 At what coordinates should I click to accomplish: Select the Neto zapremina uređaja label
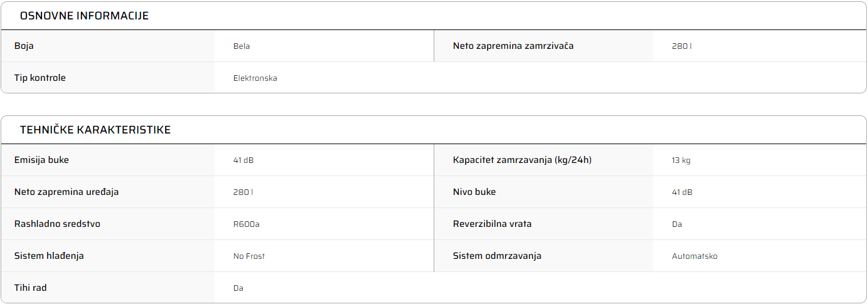point(67,192)
